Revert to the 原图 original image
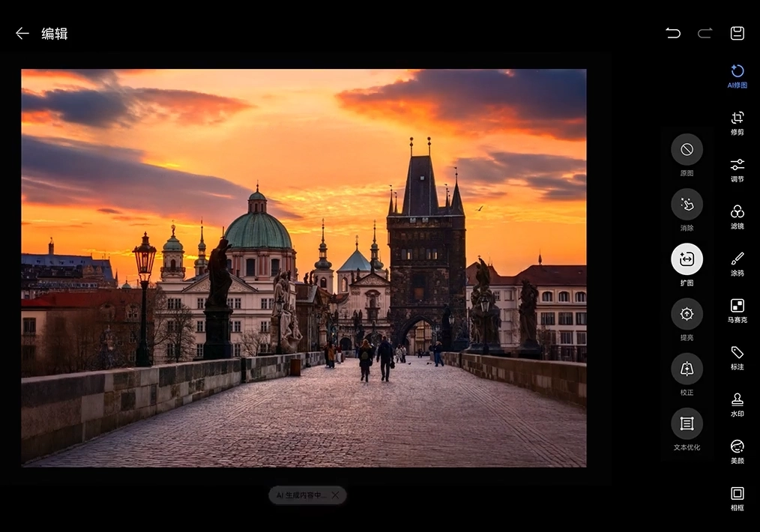 (687, 150)
